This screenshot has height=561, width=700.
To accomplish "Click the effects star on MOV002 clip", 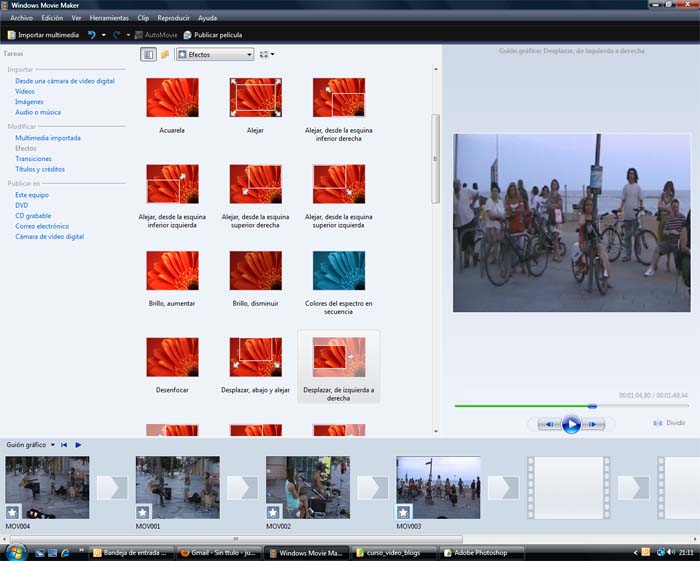I will tap(273, 512).
